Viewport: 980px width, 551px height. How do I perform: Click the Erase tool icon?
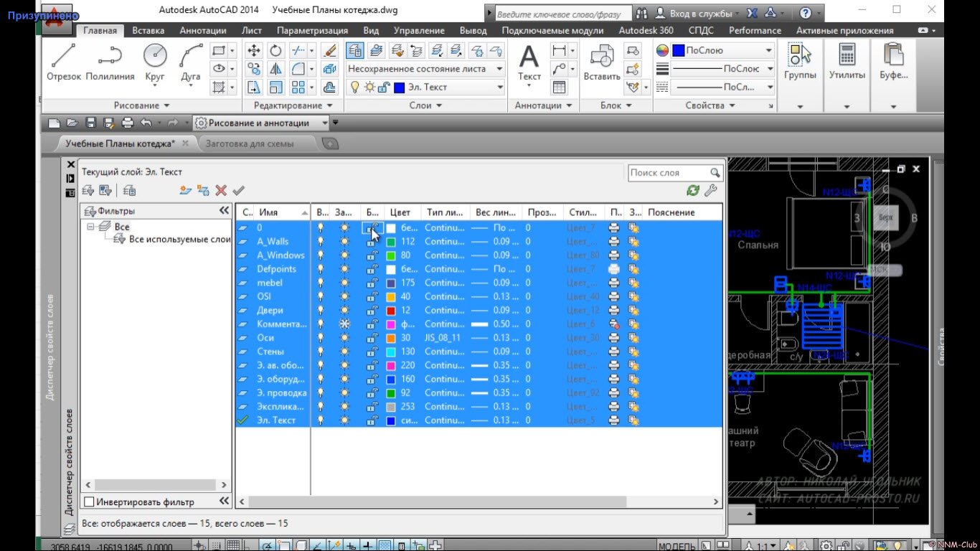[x=329, y=50]
